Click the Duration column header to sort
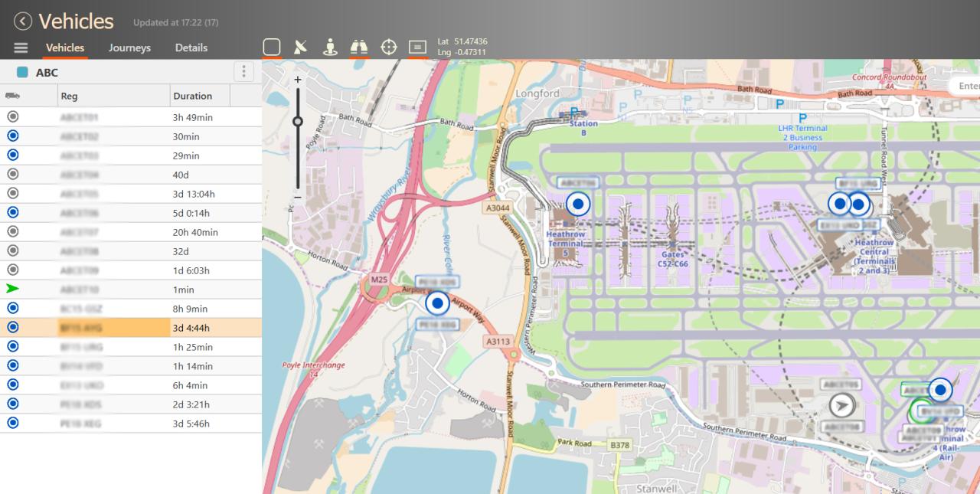 pyautogui.click(x=193, y=95)
